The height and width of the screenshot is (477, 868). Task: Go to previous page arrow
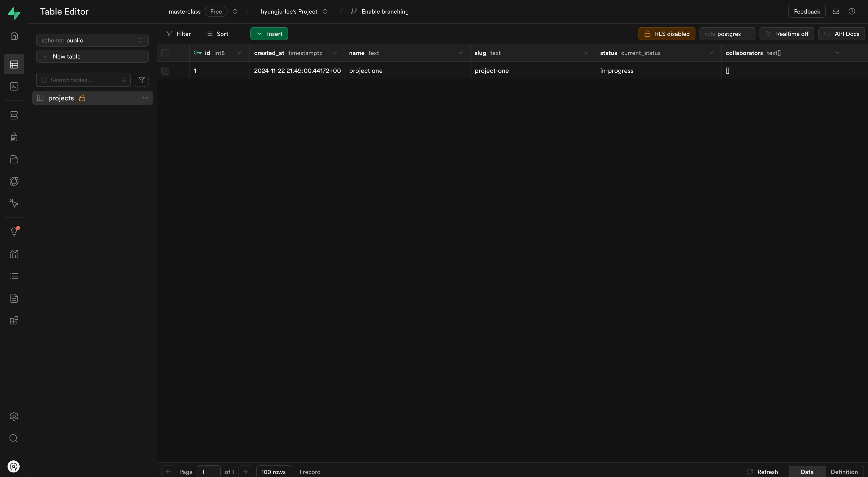pos(168,472)
